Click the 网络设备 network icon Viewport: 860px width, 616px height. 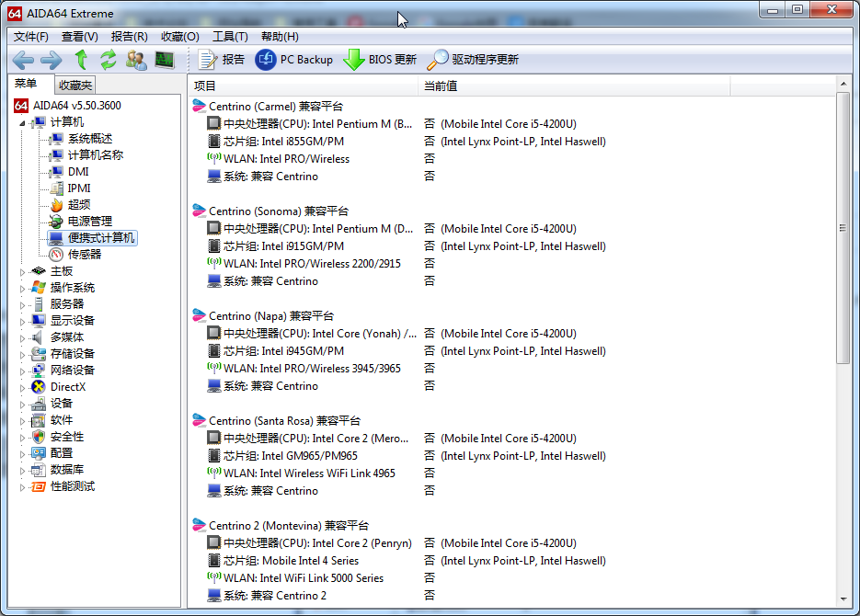point(39,370)
